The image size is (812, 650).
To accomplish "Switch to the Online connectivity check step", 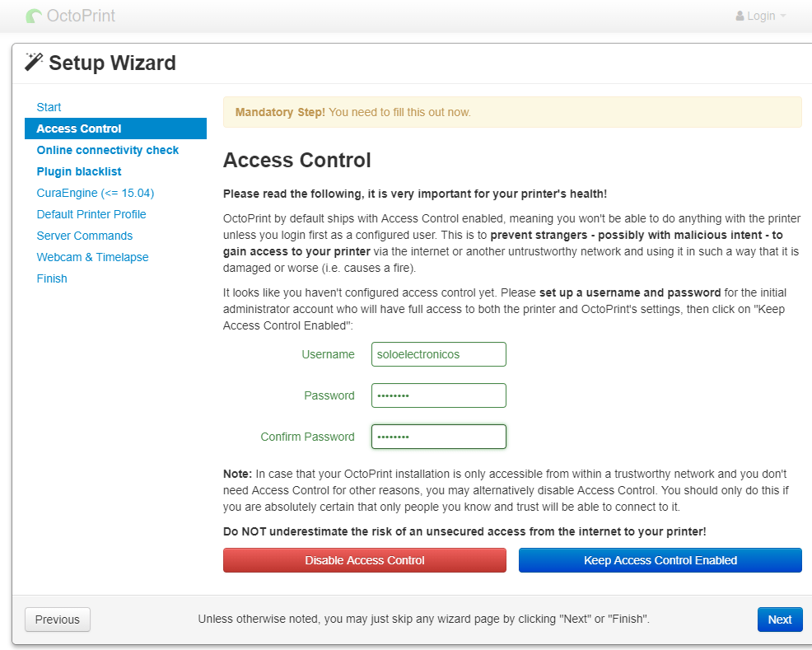I will [107, 150].
